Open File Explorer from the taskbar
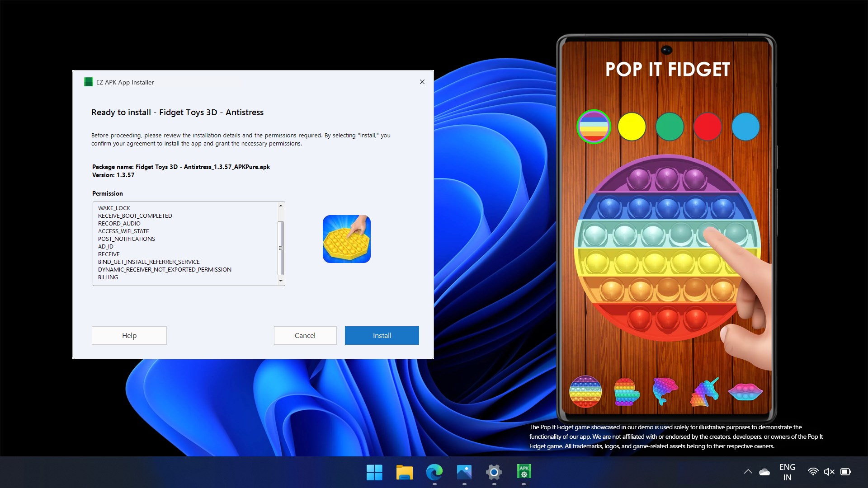 click(405, 472)
